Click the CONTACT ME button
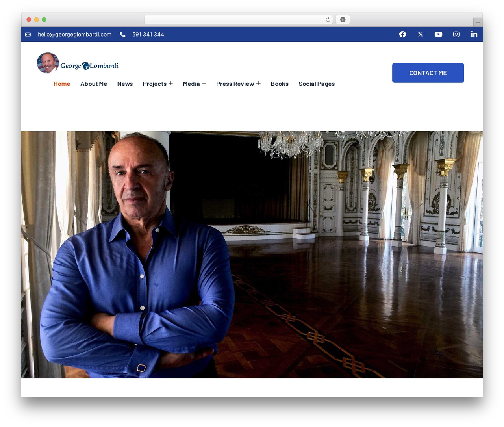This screenshot has width=504, height=427. tap(428, 73)
